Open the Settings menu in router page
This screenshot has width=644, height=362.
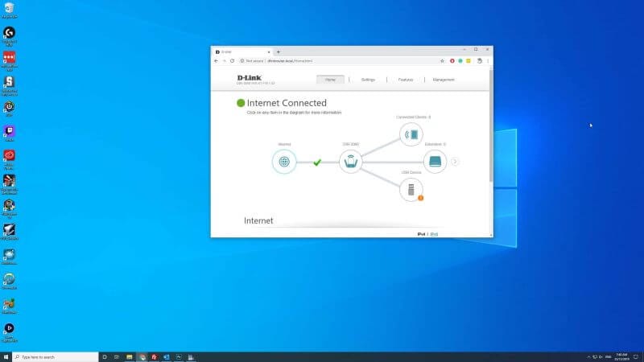368,80
